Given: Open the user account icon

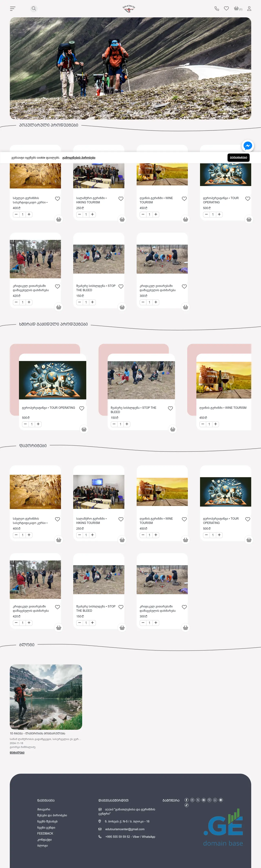Looking at the screenshot, I should 249,8.
